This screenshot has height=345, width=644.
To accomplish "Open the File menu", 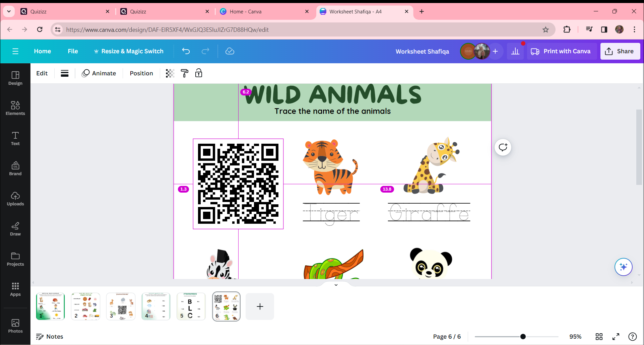I will point(73,51).
